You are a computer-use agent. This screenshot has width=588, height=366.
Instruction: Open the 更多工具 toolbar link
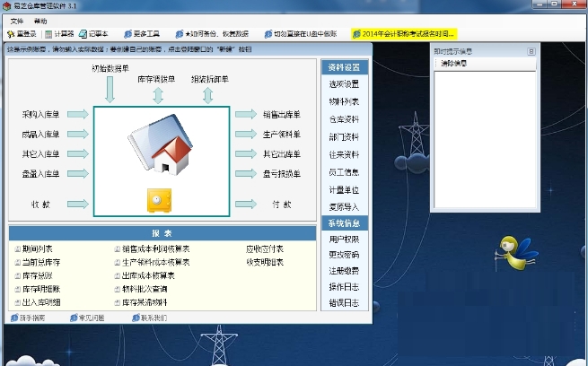[x=142, y=34]
